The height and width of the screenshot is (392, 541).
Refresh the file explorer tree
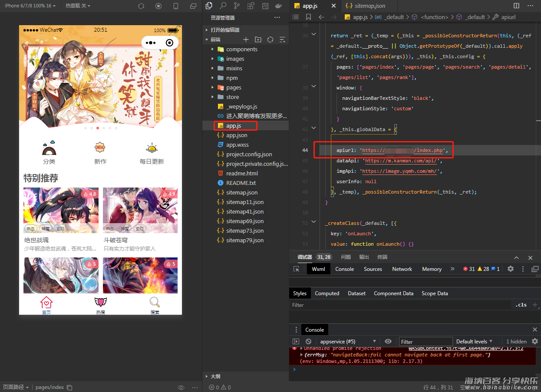[270, 40]
